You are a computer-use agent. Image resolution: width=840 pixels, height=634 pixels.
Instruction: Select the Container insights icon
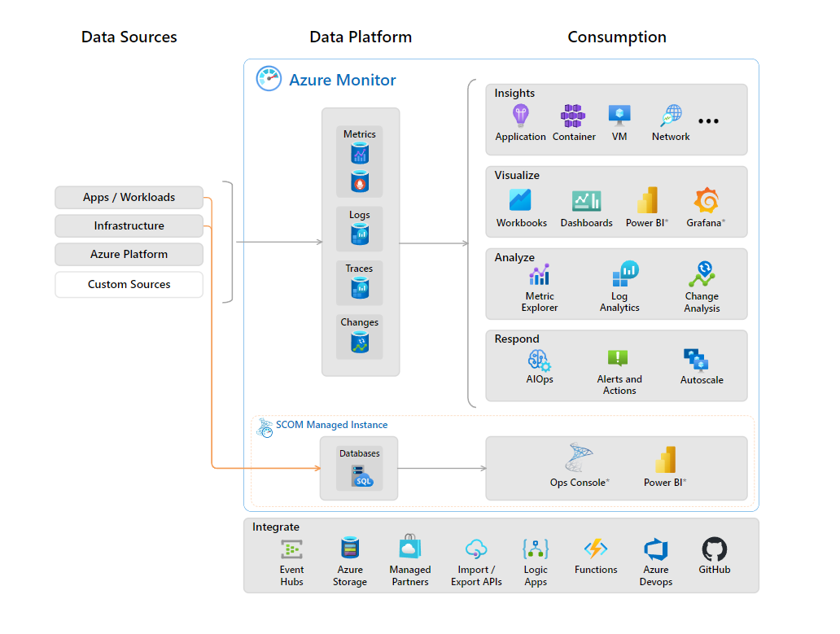(573, 116)
